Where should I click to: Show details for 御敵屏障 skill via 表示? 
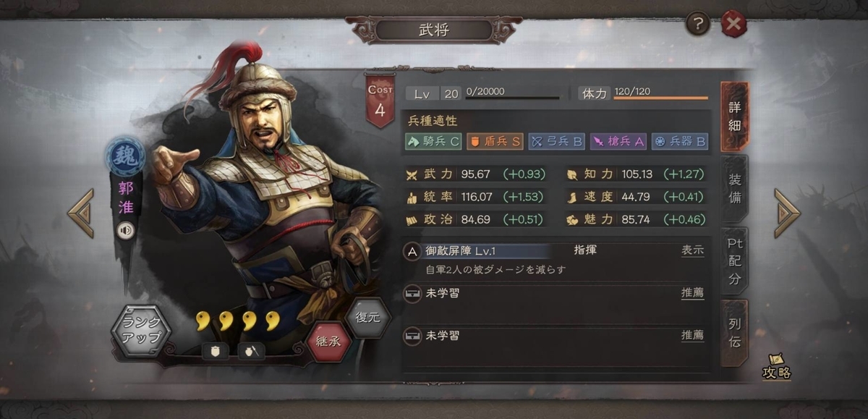click(x=692, y=251)
